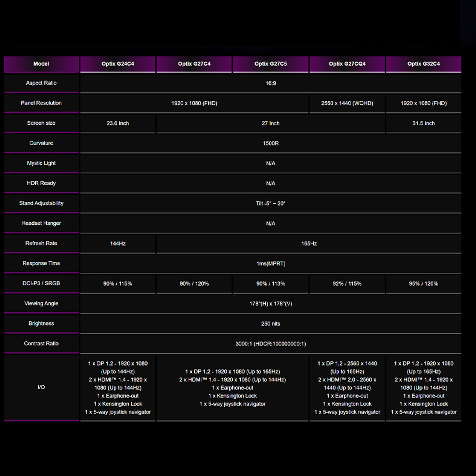Click the Optix G27C5 header cell
476x476 pixels.
271,64
